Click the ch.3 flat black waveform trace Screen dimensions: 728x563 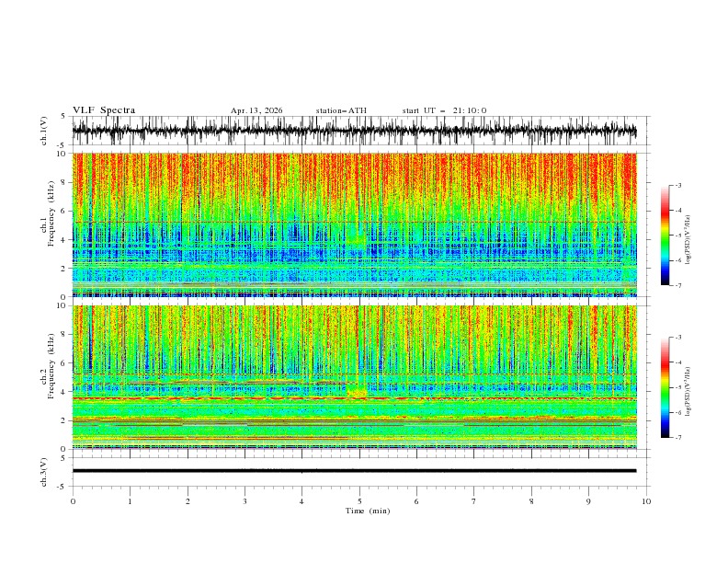354,471
